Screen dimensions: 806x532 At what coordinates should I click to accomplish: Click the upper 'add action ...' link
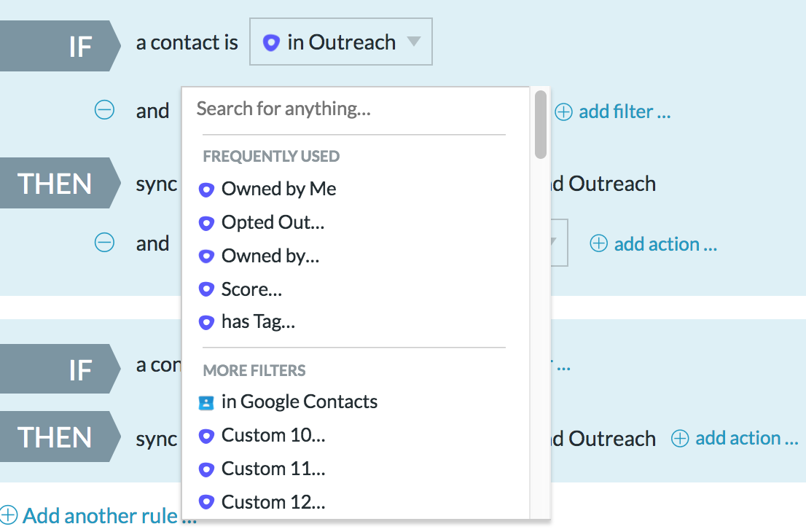[x=665, y=244]
